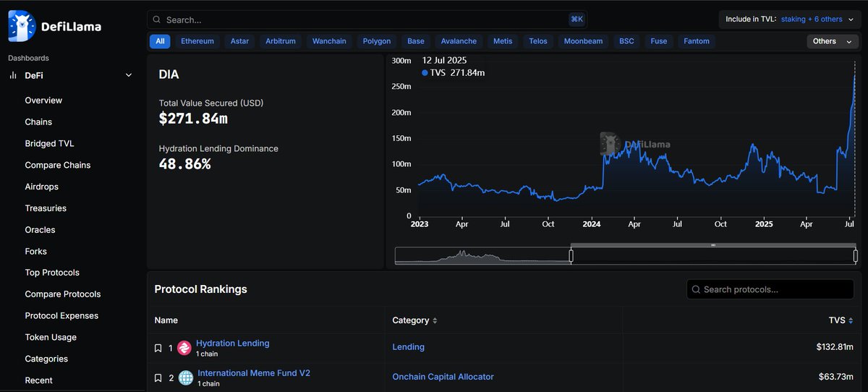Filter by Avalanche chain
The height and width of the screenshot is (392, 868).
click(x=459, y=41)
